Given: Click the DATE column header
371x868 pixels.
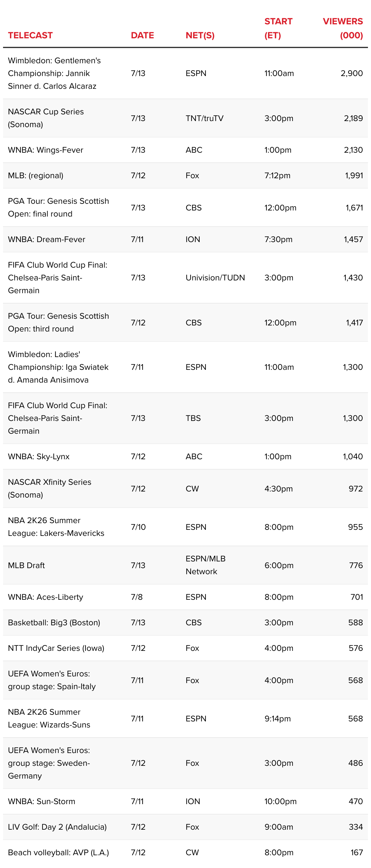Looking at the screenshot, I should [142, 35].
